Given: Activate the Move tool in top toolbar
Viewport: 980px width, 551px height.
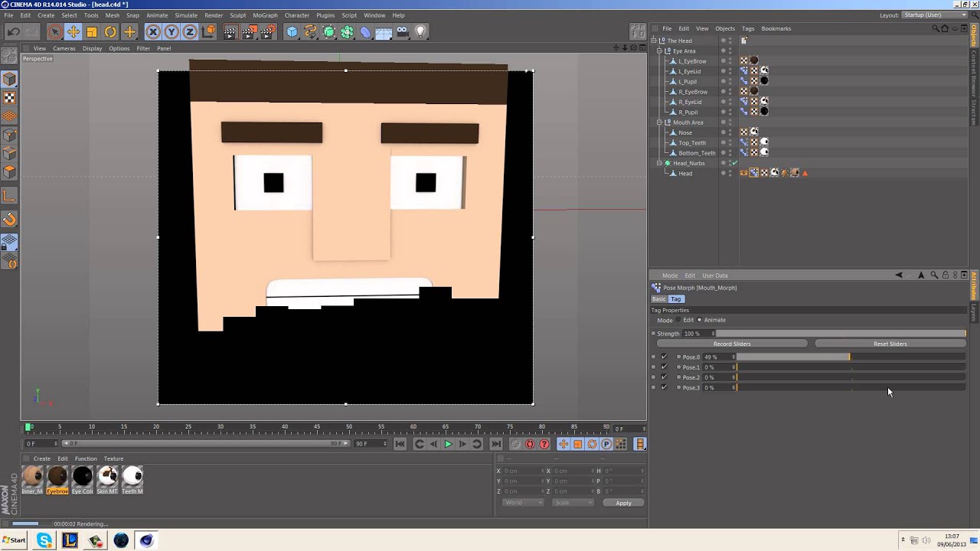Looking at the screenshot, I should [x=73, y=31].
